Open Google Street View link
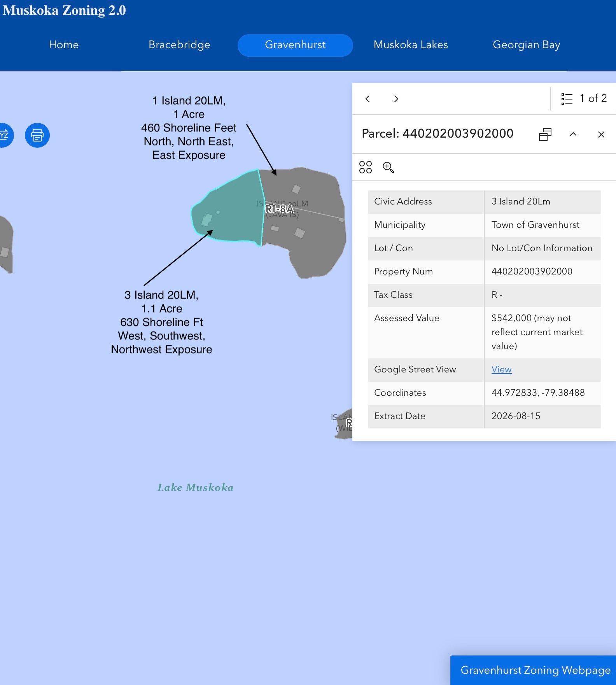Viewport: 616px width, 685px height. pos(501,369)
